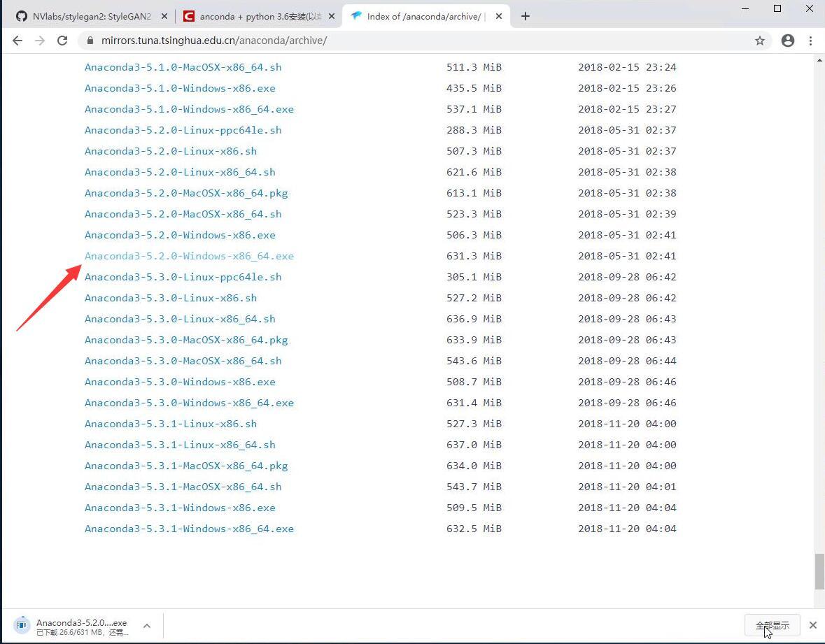
Task: Close the anconda + python 3.6 tab
Action: (x=332, y=16)
